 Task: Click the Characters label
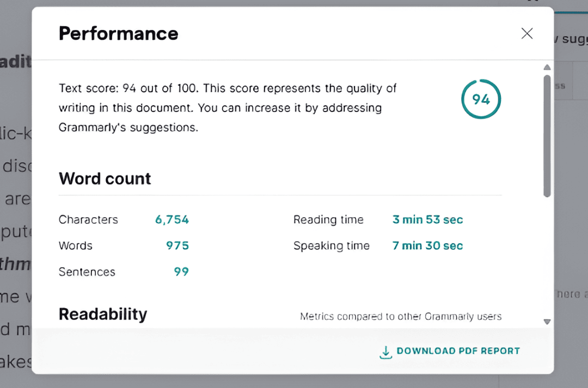88,220
